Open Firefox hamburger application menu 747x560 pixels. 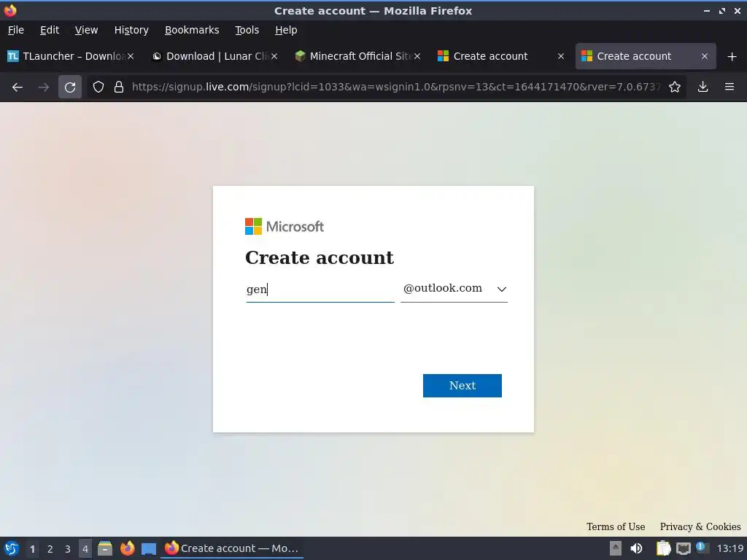tap(729, 87)
